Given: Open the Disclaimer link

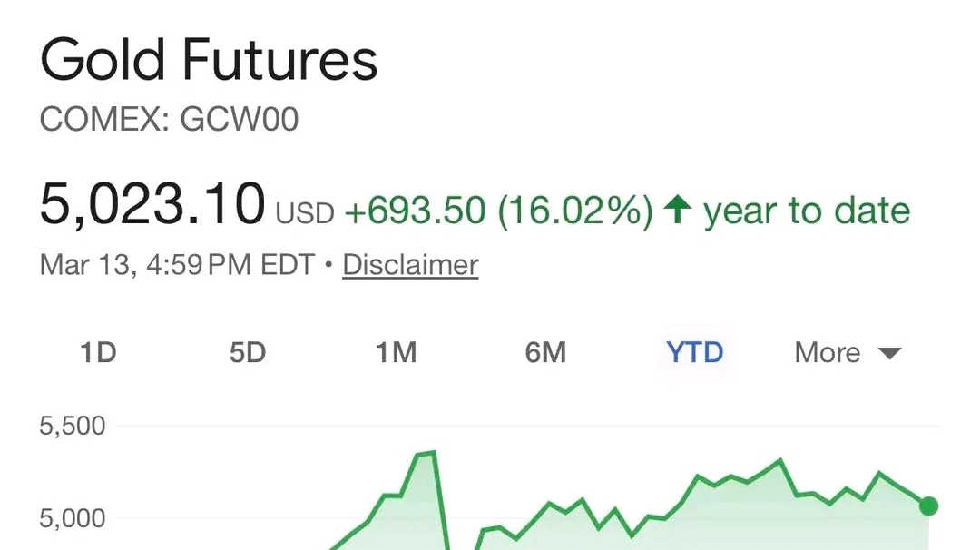Looking at the screenshot, I should coord(411,265).
